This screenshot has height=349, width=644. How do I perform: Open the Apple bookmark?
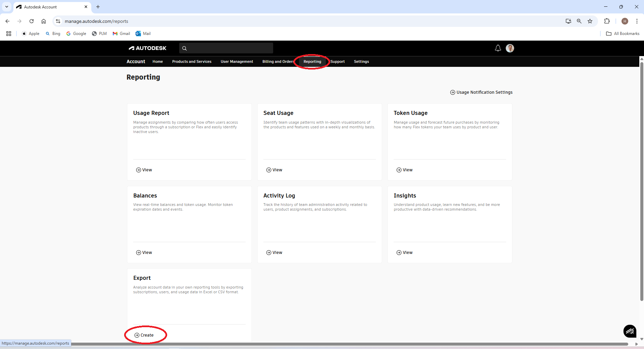coord(31,34)
